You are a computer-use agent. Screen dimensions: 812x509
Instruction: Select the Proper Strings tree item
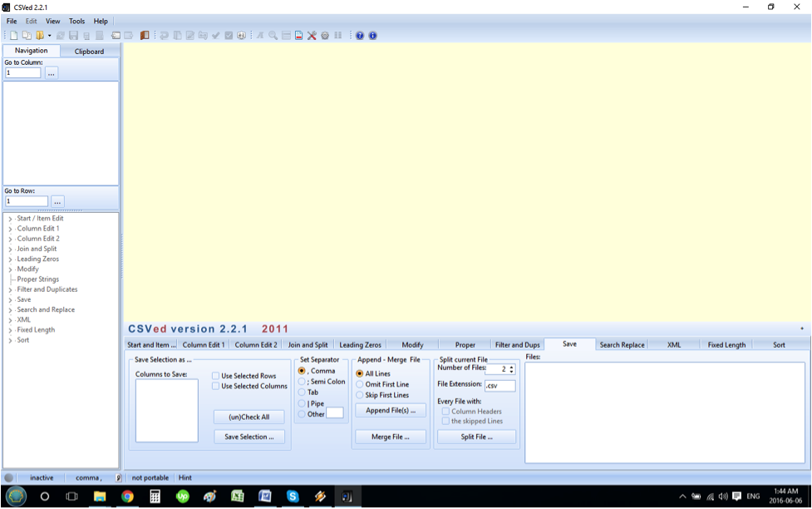coord(37,279)
